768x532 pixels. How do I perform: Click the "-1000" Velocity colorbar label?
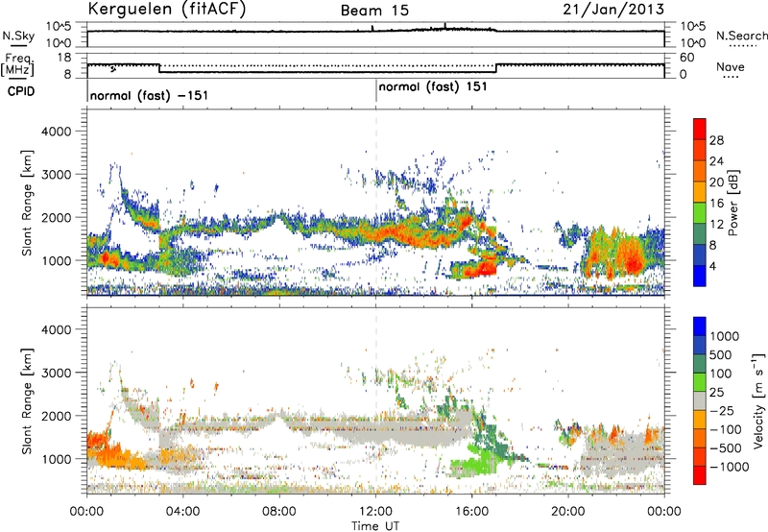[729, 467]
